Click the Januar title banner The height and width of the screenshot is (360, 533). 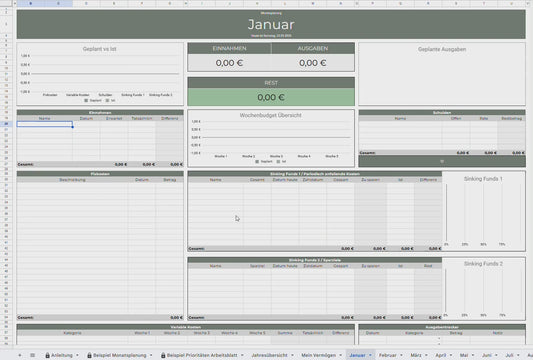[271, 24]
